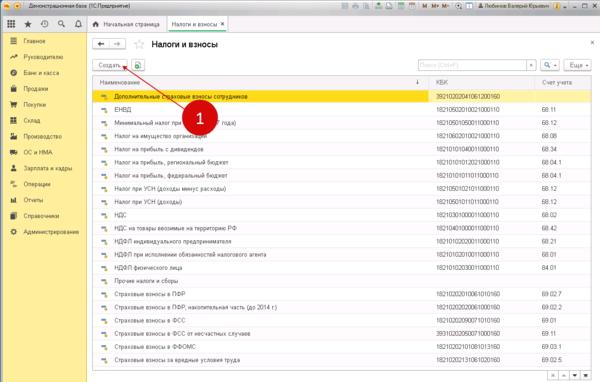Screen dimensions: 600x382
Task: Open the Банк и касса section
Action: (x=41, y=73)
